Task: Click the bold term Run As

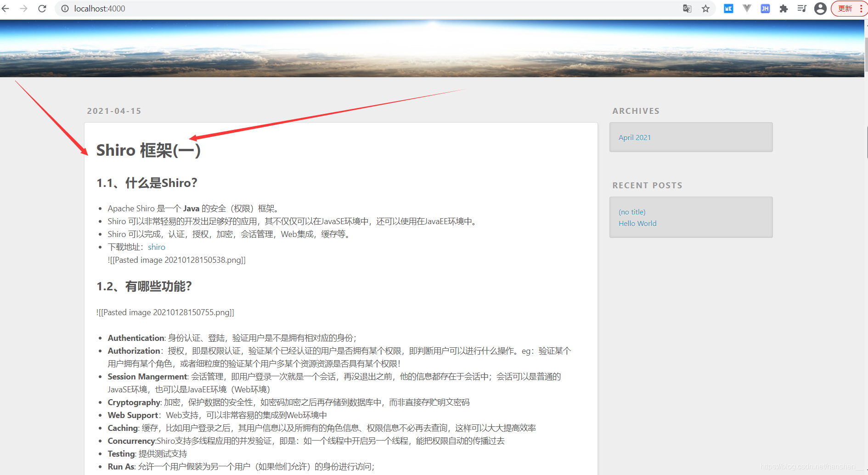Action: click(x=121, y=467)
